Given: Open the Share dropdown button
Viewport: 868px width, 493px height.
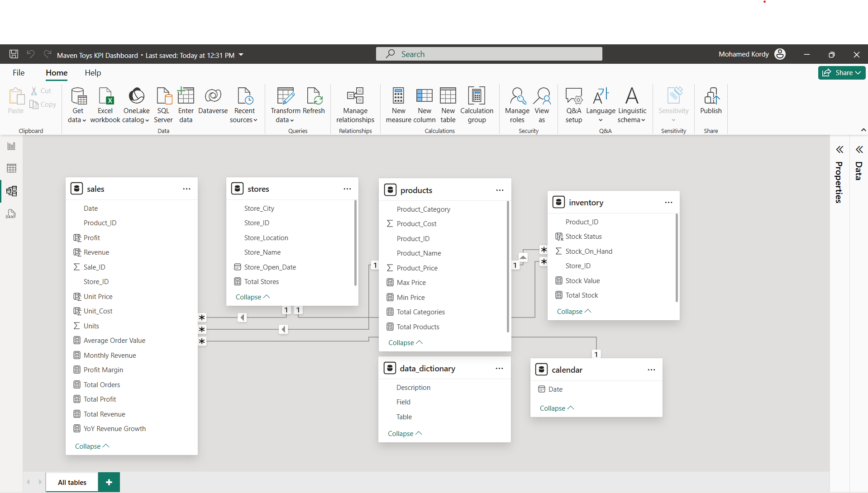Looking at the screenshot, I should [x=842, y=73].
